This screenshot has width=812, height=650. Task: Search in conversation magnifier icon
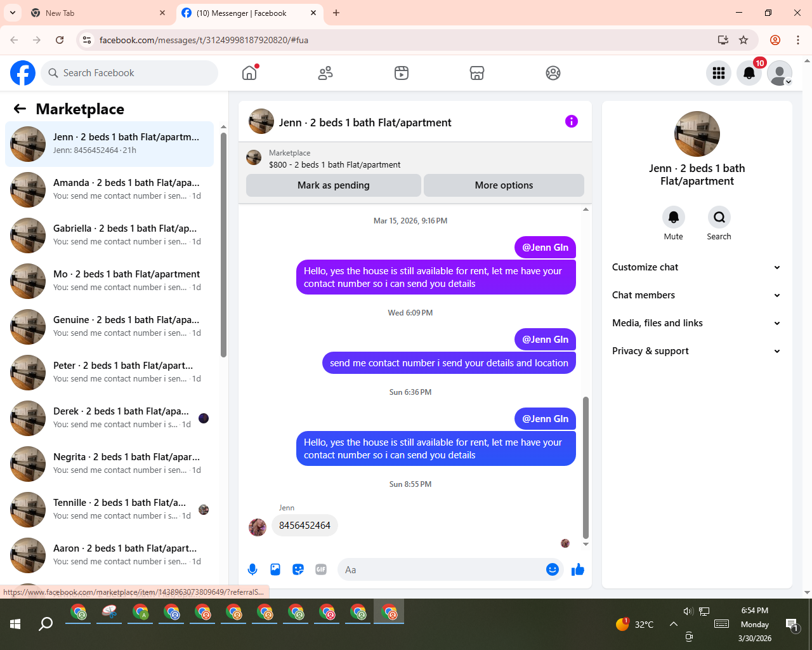(x=719, y=217)
